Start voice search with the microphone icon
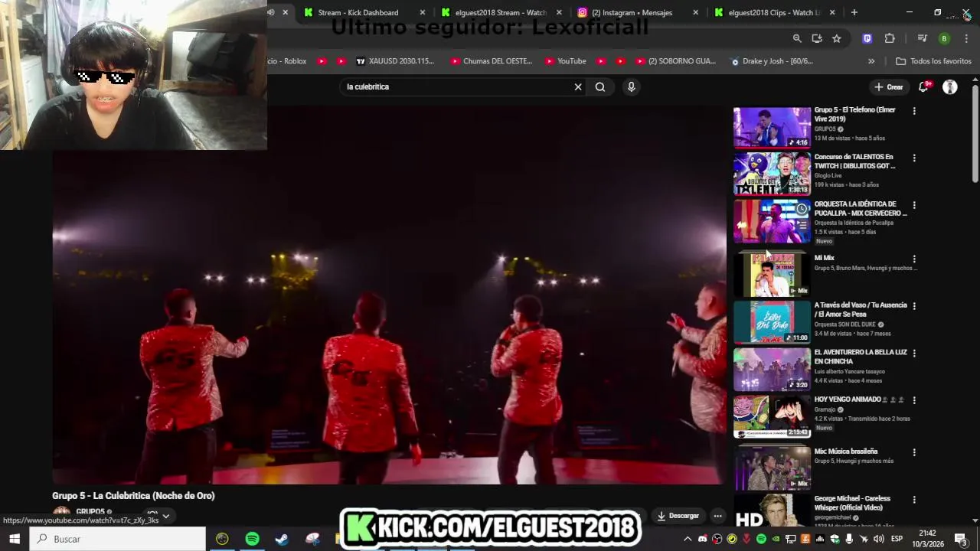The width and height of the screenshot is (980, 551). click(x=631, y=86)
